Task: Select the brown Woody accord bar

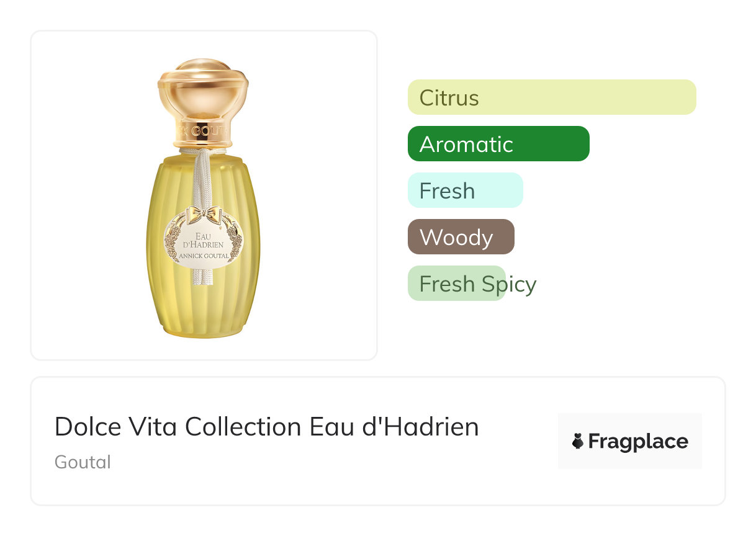Action: [461, 237]
